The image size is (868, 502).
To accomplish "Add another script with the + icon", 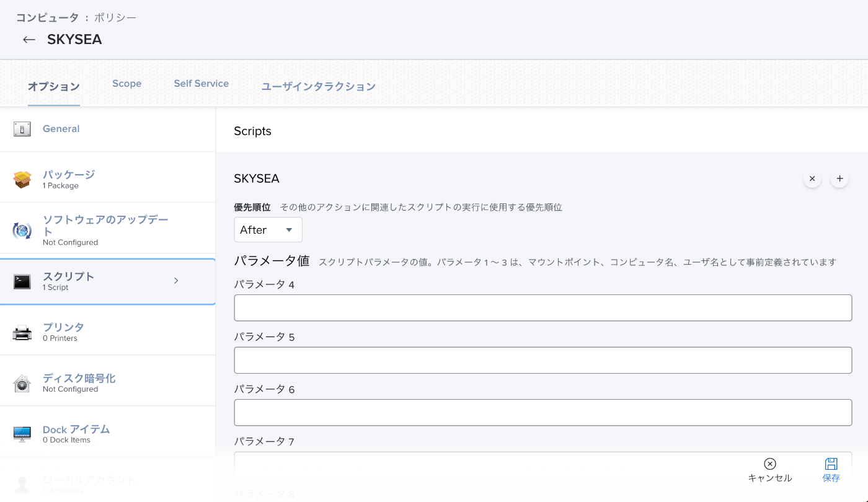I will click(x=839, y=178).
